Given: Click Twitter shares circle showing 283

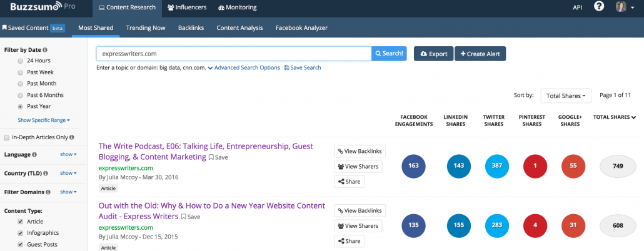Looking at the screenshot, I should pyautogui.click(x=497, y=225).
